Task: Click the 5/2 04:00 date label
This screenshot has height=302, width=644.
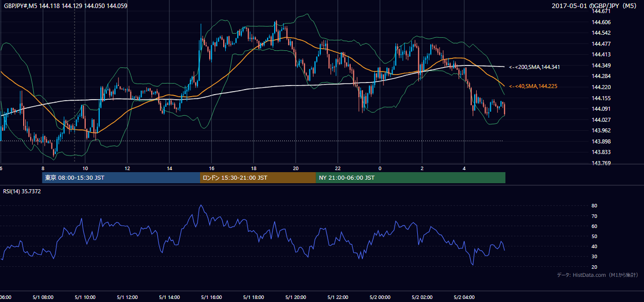Action: [464, 297]
